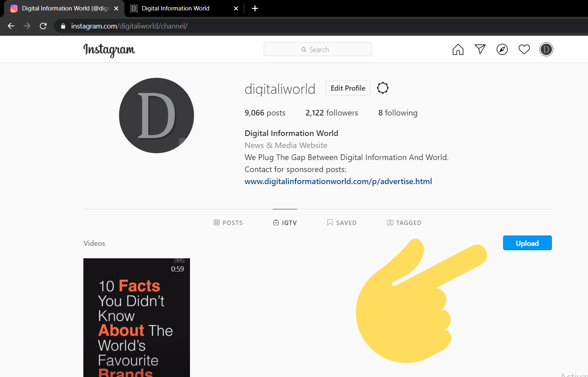Screen dimensions: 588x377
Task: Click the Upload button
Action: click(x=527, y=243)
